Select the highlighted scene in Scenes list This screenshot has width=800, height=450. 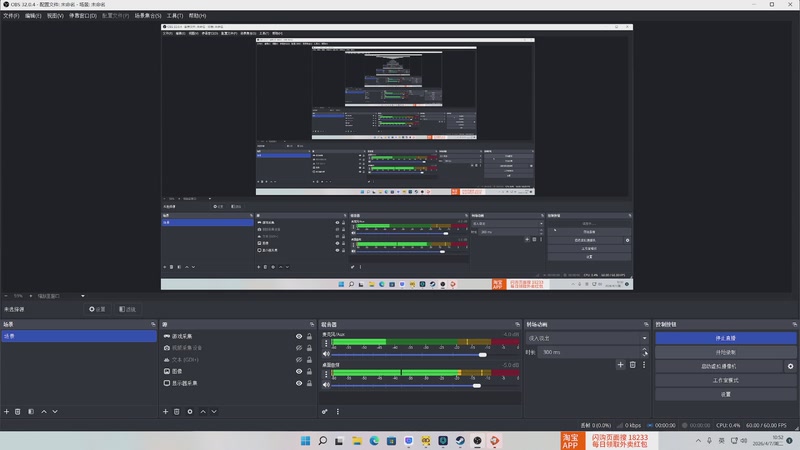click(79, 336)
